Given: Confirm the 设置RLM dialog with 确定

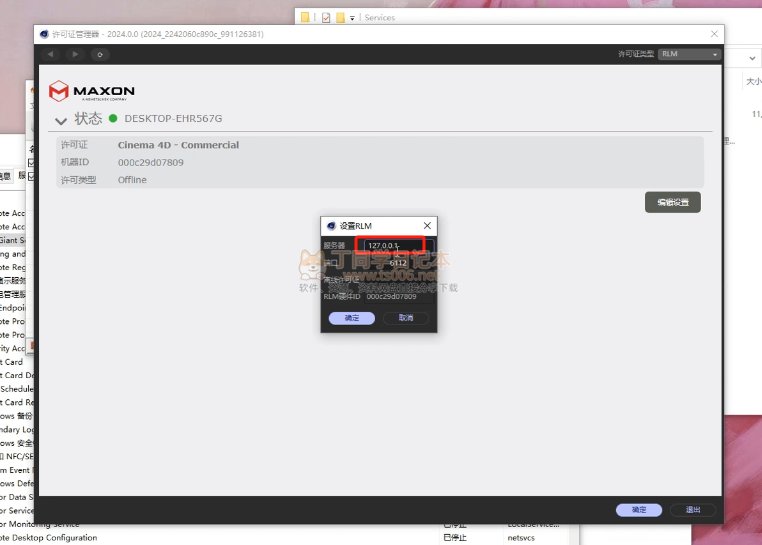Looking at the screenshot, I should coord(352,318).
